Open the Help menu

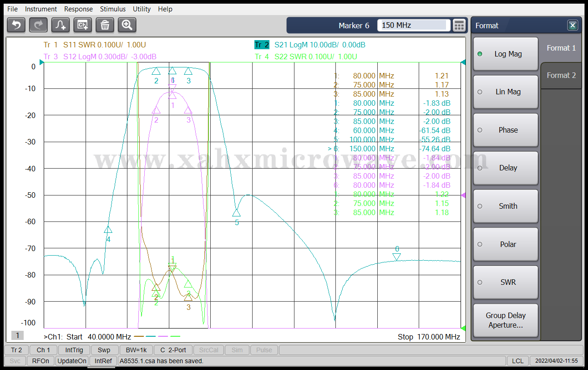point(165,9)
